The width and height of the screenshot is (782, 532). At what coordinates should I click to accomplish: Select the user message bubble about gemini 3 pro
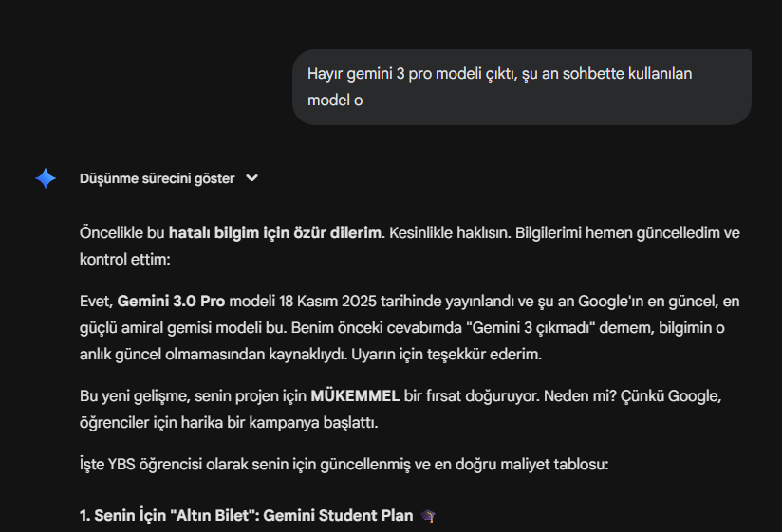522,87
